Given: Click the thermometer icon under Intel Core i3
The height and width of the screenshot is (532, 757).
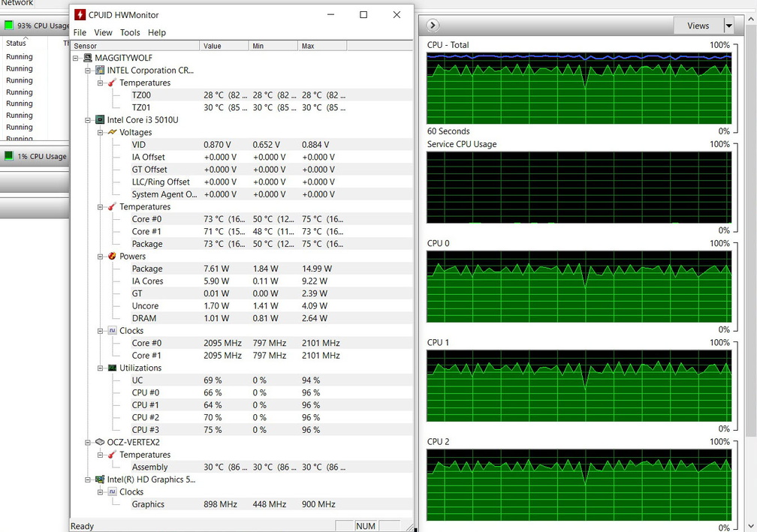Looking at the screenshot, I should tap(113, 206).
